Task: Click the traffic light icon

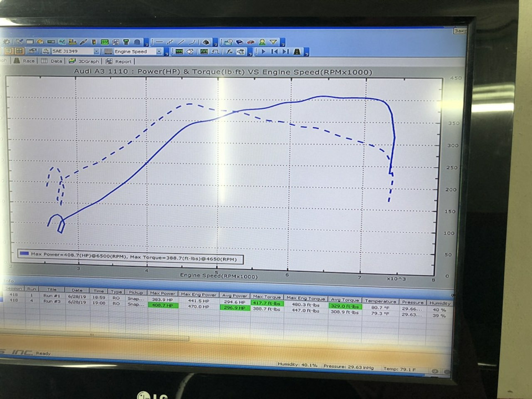Action: 94,42
